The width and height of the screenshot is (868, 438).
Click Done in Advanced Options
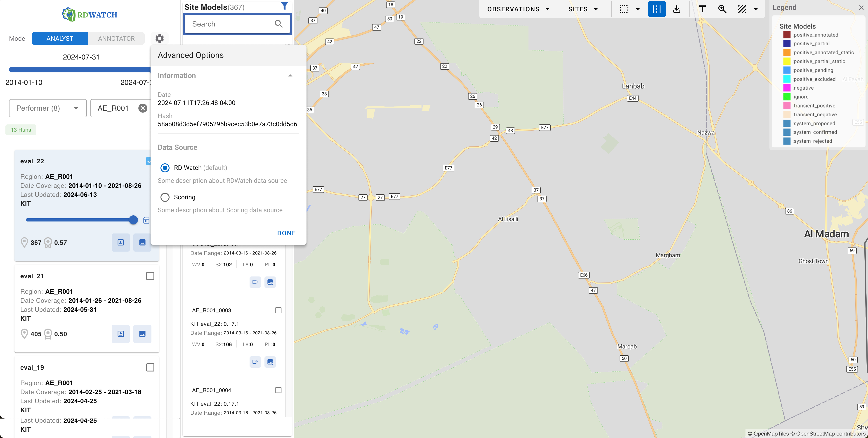pos(286,233)
